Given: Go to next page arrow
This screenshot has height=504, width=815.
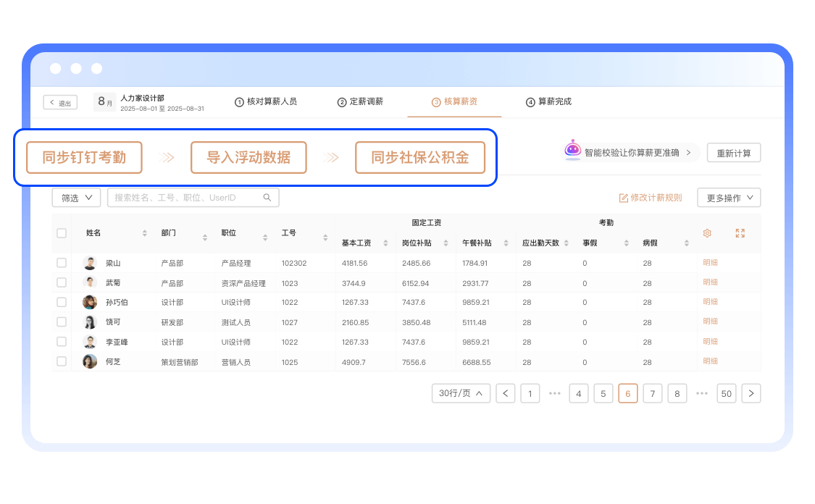Looking at the screenshot, I should pos(751,393).
